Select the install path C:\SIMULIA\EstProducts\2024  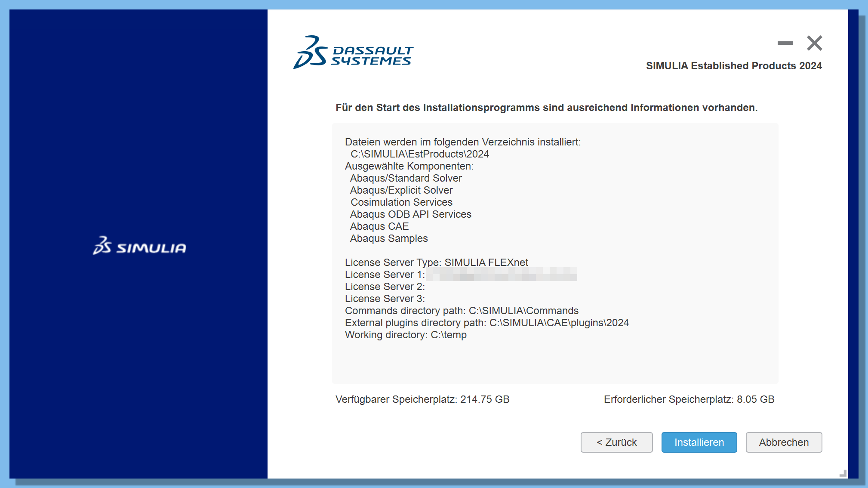pyautogui.click(x=420, y=154)
